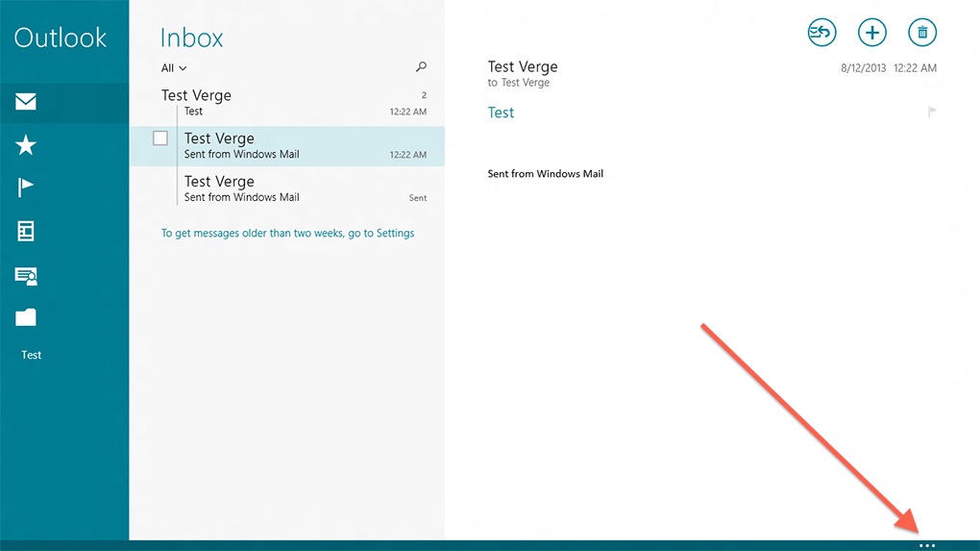This screenshot has height=551, width=980.
Task: Click the Test subject in reading pane
Action: (501, 113)
